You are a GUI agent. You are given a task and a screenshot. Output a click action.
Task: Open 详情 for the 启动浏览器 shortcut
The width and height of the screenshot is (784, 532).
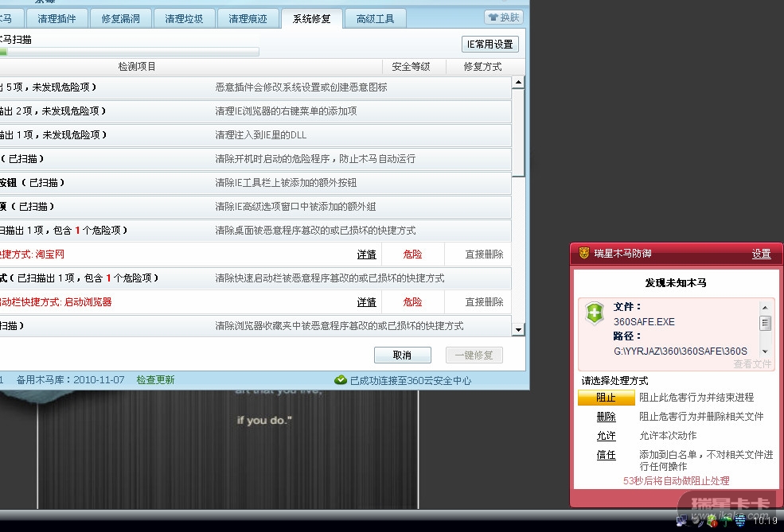coord(366,302)
